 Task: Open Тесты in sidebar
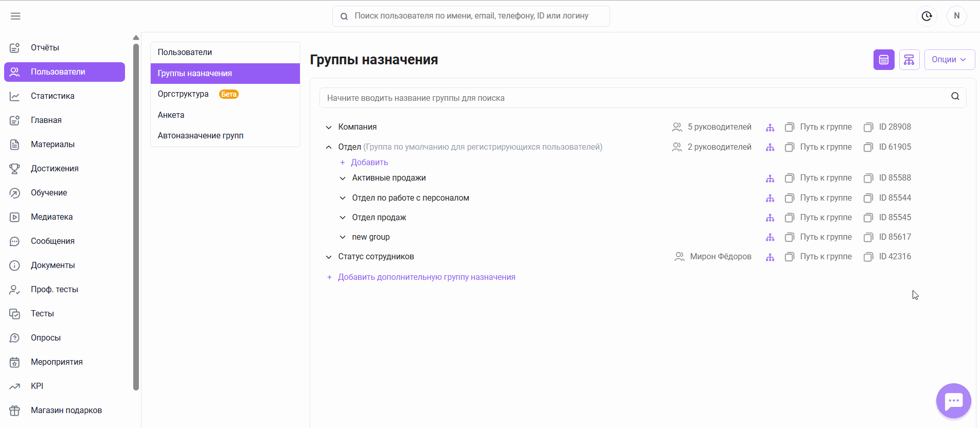tap(64, 314)
